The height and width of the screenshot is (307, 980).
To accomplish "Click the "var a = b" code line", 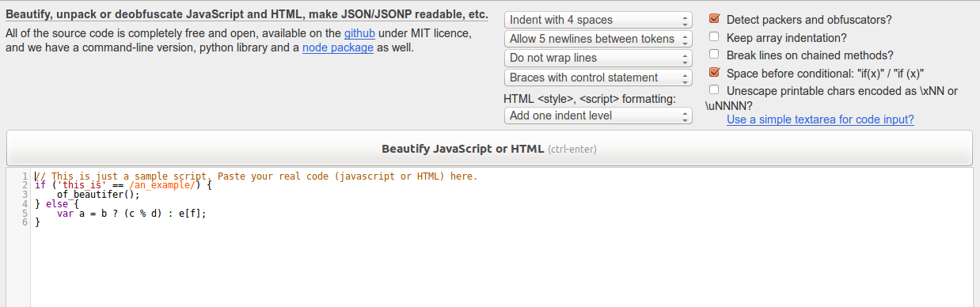I will pos(131,214).
